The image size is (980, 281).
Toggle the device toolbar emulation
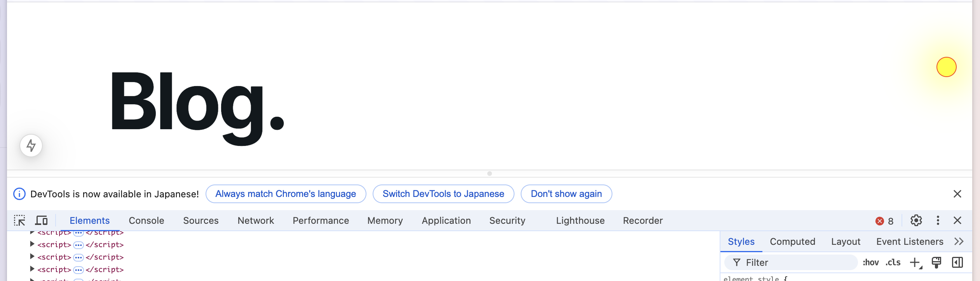(41, 221)
